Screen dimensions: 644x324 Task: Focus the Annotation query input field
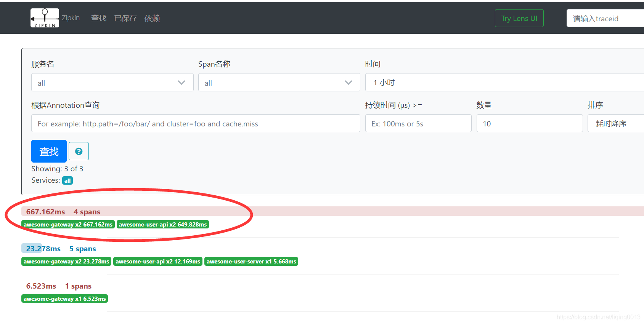pos(196,123)
